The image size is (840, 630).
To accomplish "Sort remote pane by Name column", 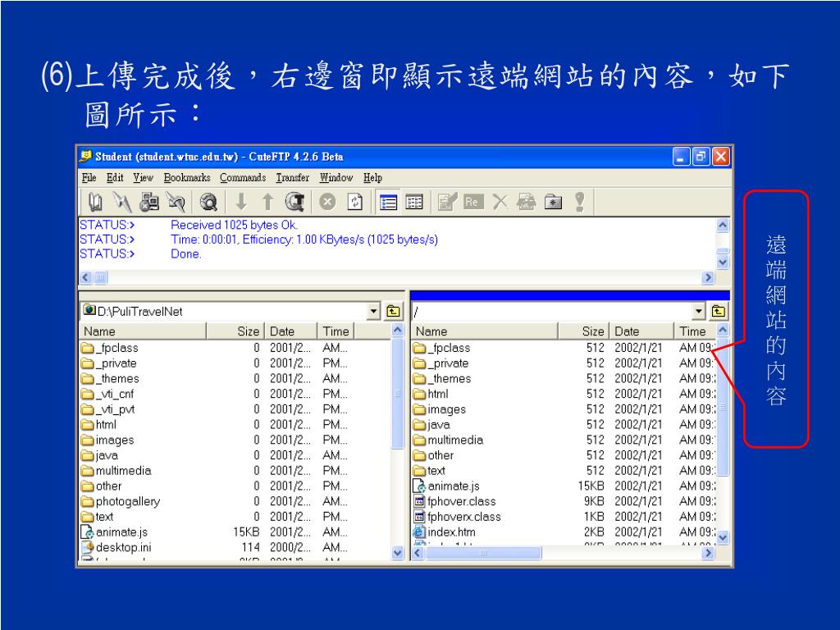I will pyautogui.click(x=485, y=331).
